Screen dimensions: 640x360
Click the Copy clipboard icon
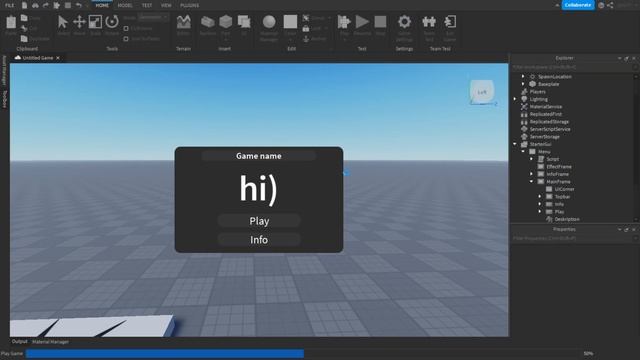[x=24, y=18]
